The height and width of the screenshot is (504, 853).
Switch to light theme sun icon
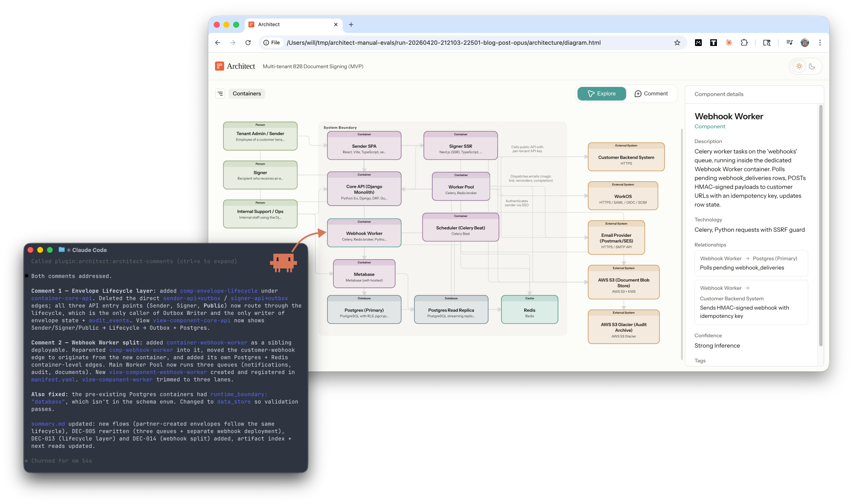pyautogui.click(x=799, y=66)
